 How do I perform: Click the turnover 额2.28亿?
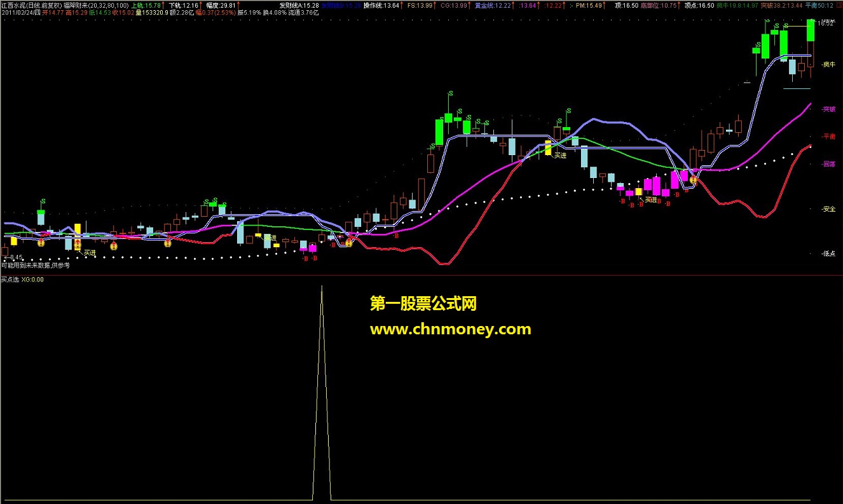click(x=181, y=13)
